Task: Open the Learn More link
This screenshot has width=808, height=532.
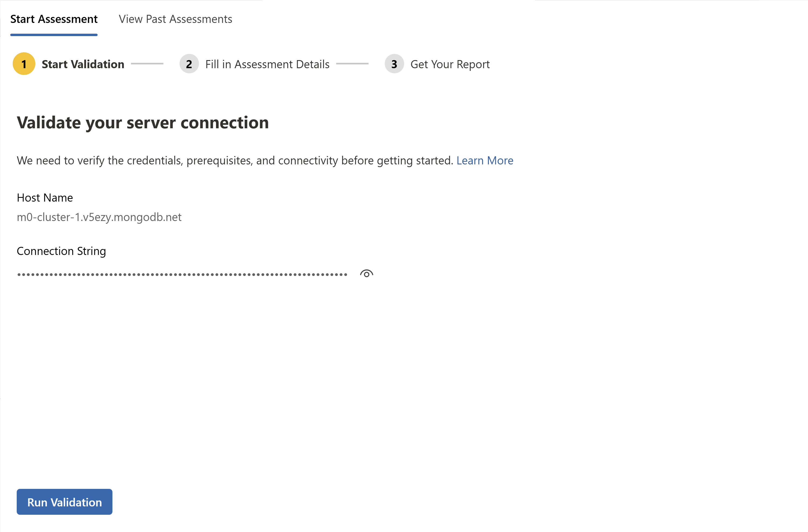Action: pos(484,160)
